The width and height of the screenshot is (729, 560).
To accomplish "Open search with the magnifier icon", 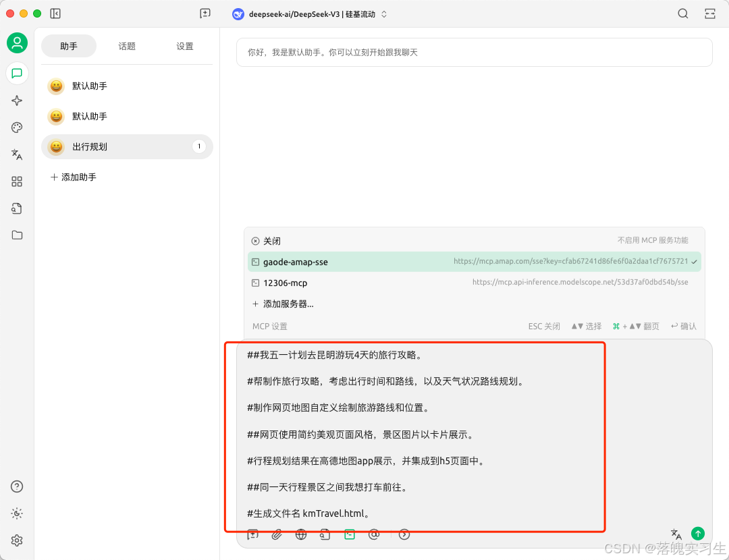I will (682, 13).
